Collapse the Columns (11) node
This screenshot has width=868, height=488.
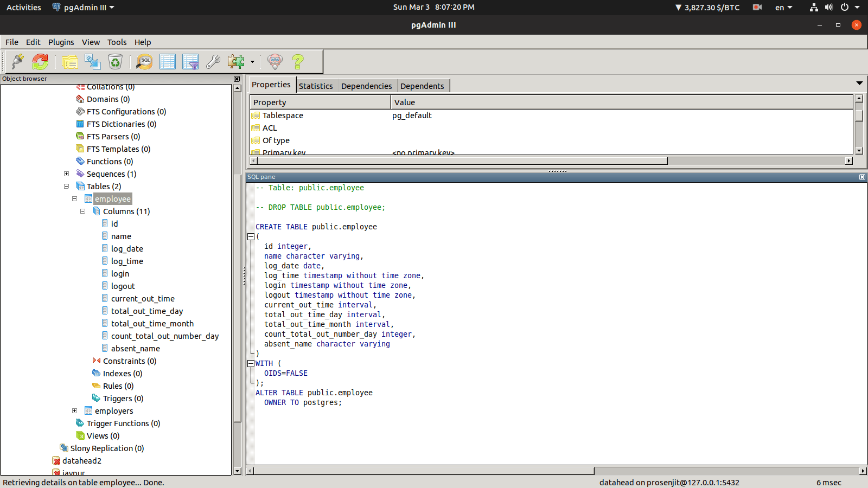tap(82, 211)
